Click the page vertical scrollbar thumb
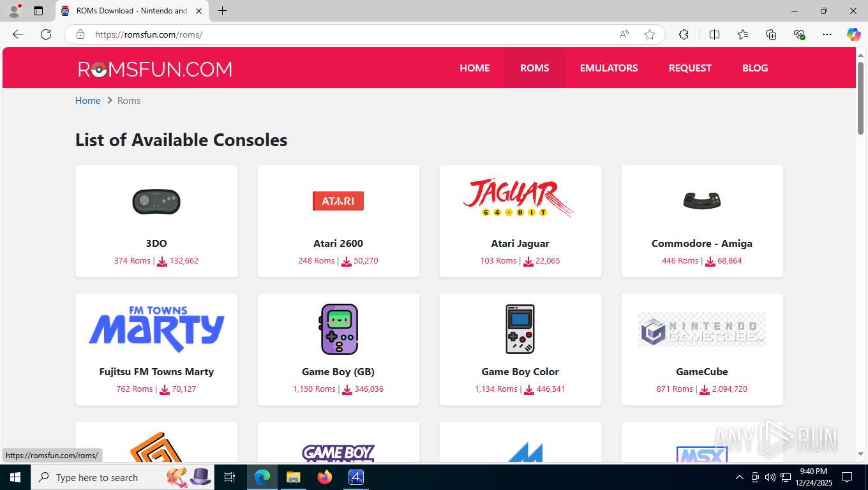The height and width of the screenshot is (490, 868). pos(860,98)
